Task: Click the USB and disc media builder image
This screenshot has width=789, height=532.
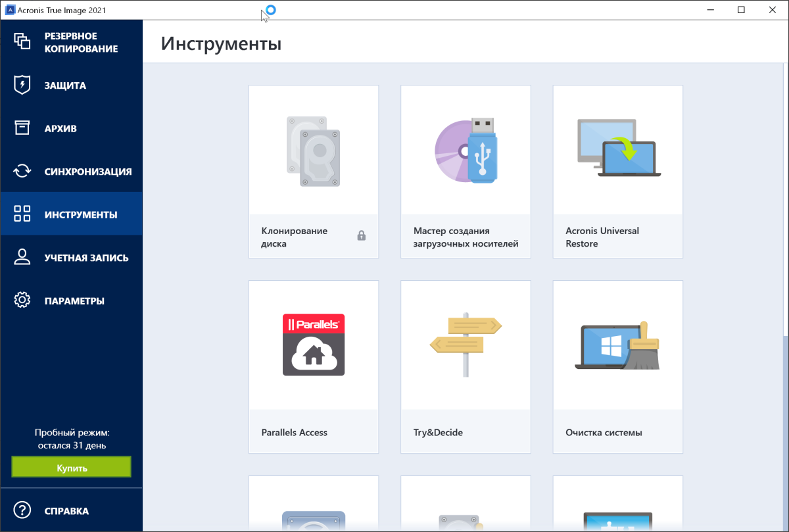Action: coord(466,150)
